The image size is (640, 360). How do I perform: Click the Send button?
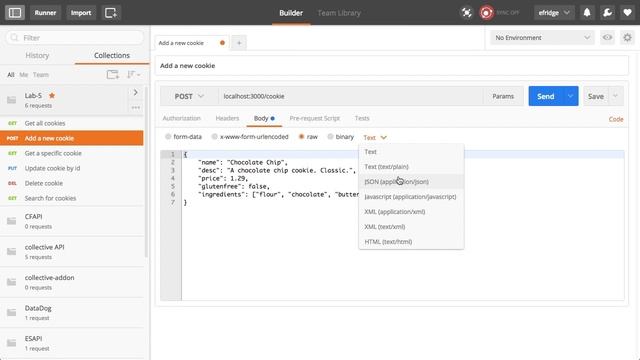coord(546,96)
